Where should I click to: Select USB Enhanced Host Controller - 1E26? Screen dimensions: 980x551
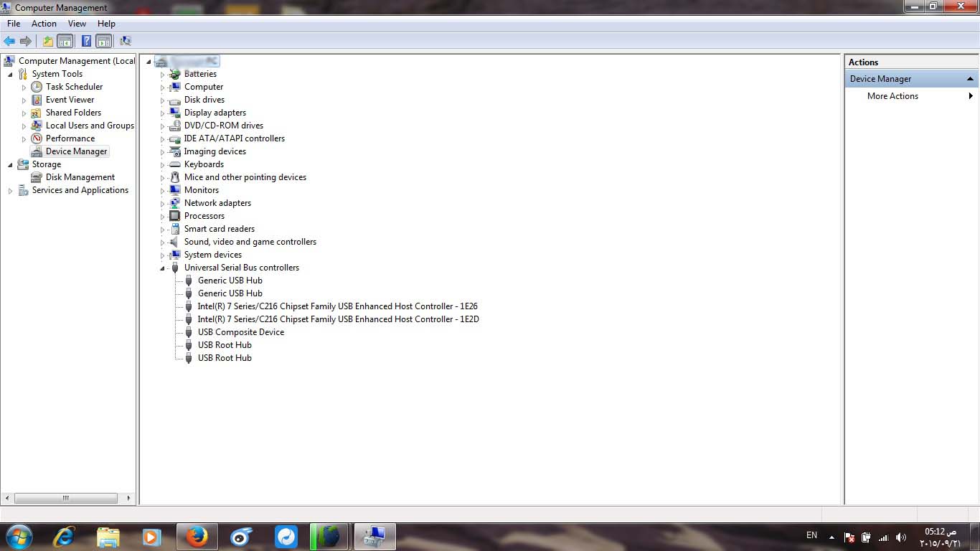pos(337,306)
